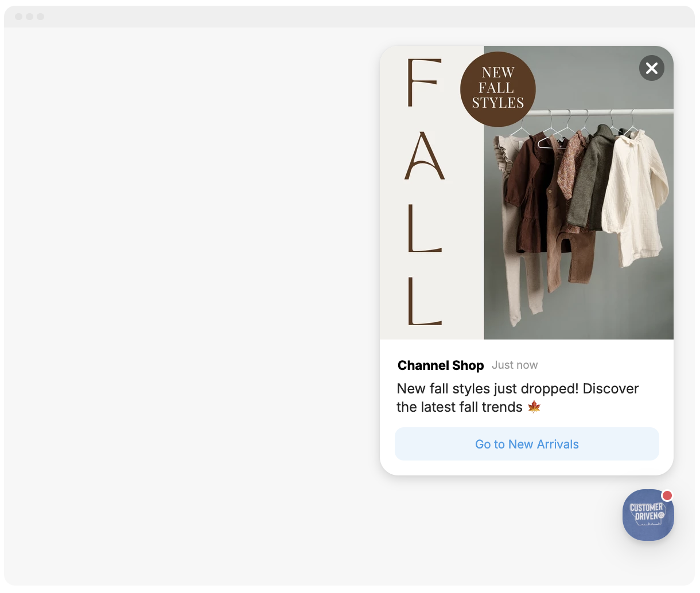Click the Go to New Arrivals button
This screenshot has width=700, height=593.
pyautogui.click(x=527, y=444)
